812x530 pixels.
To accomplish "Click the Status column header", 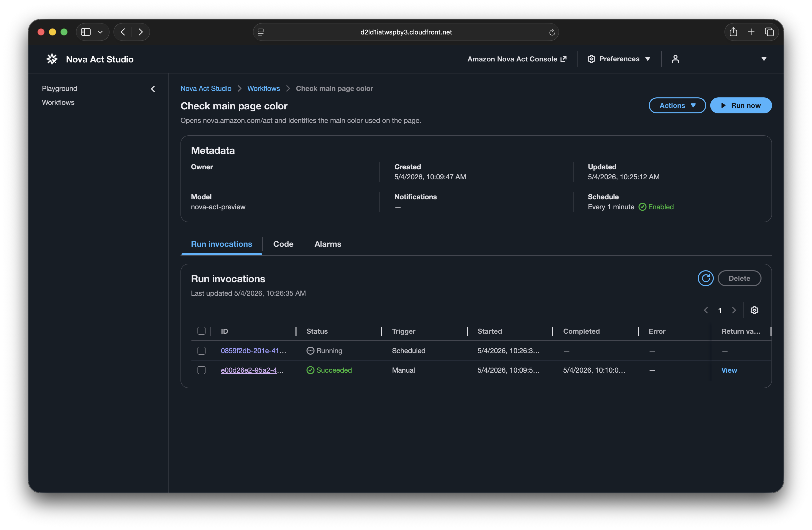I will [x=317, y=331].
